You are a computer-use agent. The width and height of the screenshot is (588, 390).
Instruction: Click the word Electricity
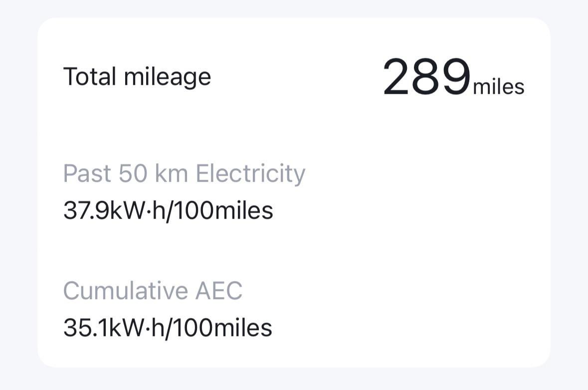[250, 174]
